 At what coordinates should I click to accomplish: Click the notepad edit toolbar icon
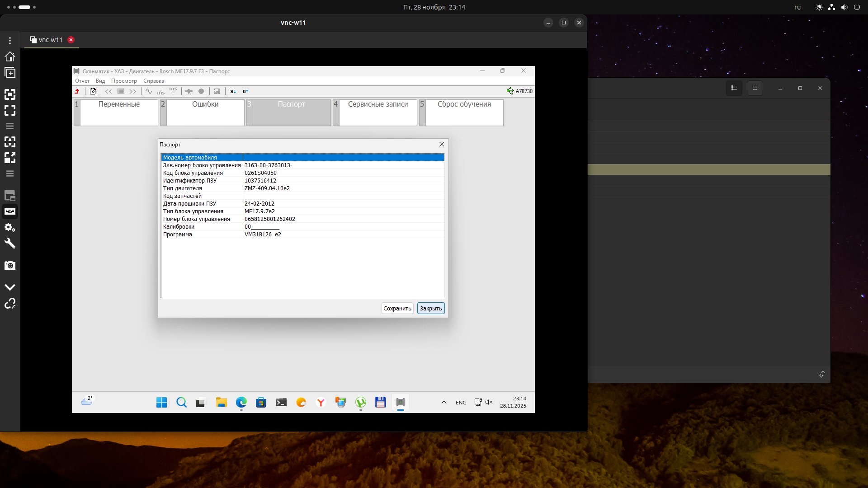(93, 91)
